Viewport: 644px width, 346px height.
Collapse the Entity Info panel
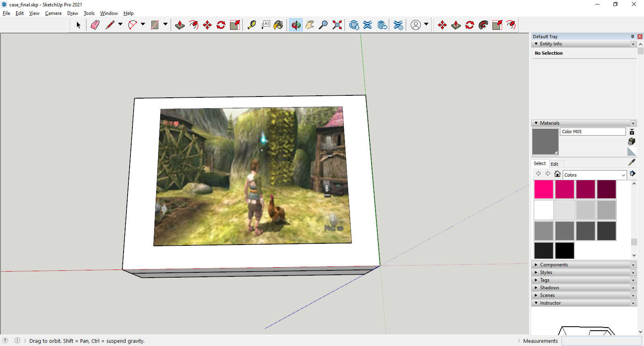tap(536, 44)
